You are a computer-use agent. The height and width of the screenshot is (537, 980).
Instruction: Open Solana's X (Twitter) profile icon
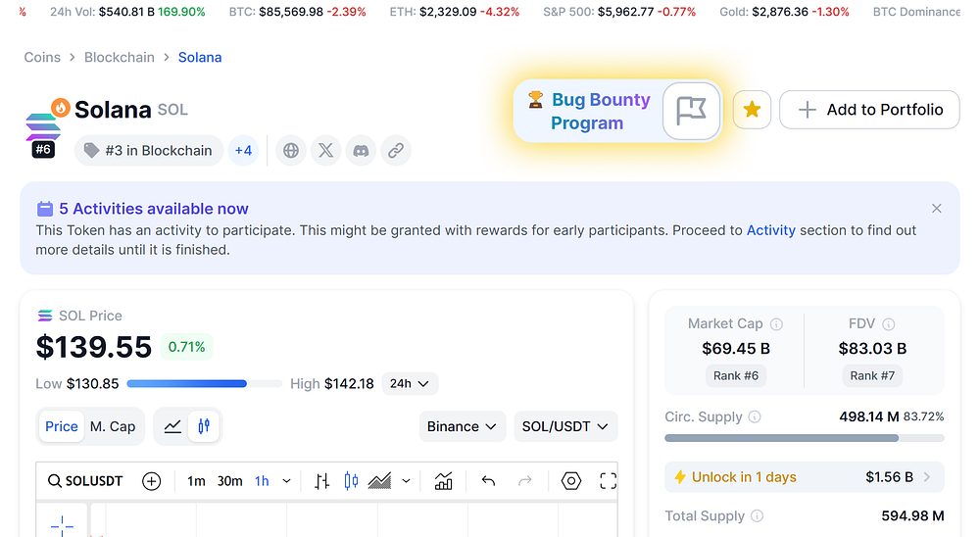click(325, 151)
